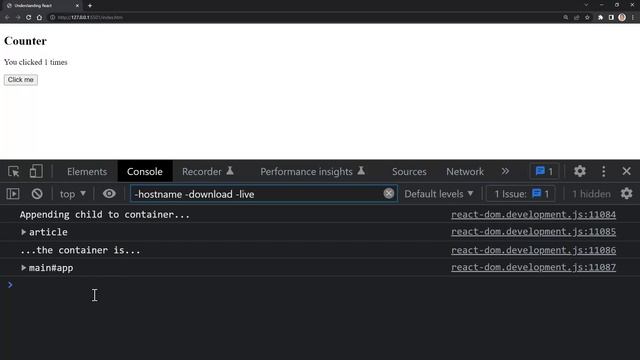
Task: Select 'You clicked 1 times' text
Action: pyautogui.click(x=36, y=62)
